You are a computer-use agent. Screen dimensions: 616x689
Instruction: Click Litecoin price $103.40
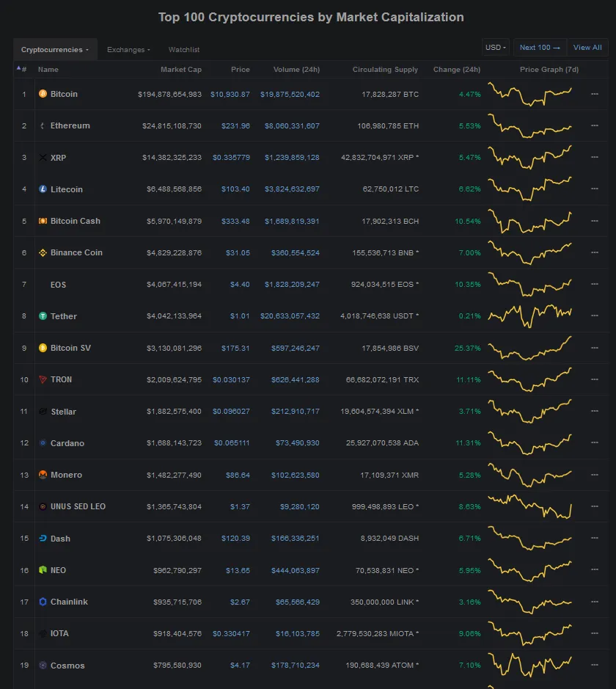235,189
